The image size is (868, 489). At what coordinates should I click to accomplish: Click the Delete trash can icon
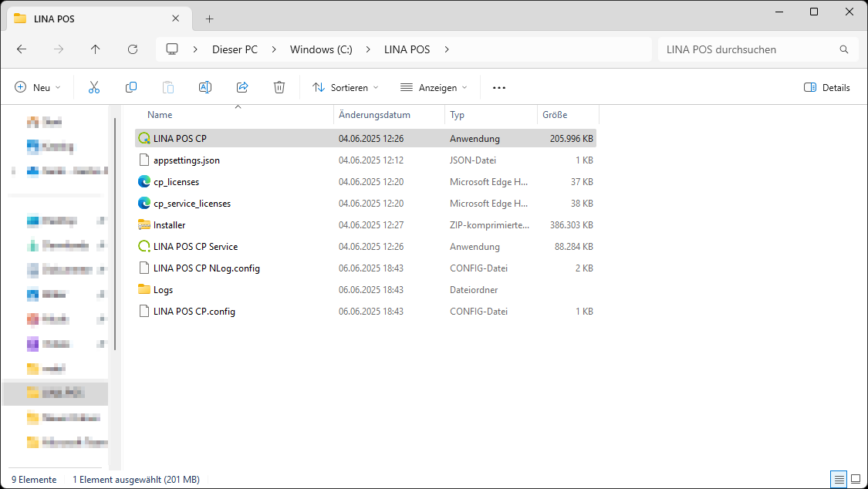(x=279, y=87)
